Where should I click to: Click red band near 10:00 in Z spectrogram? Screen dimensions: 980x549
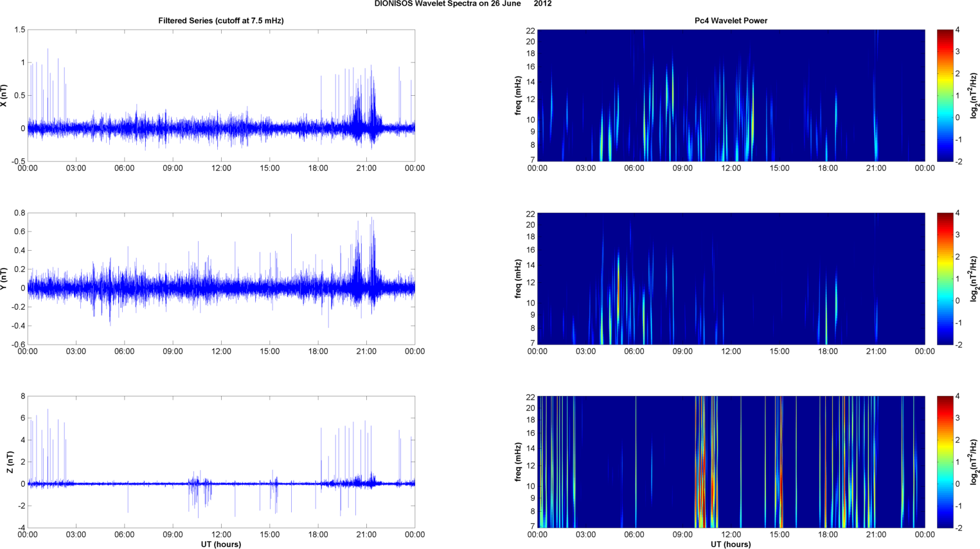pos(700,462)
